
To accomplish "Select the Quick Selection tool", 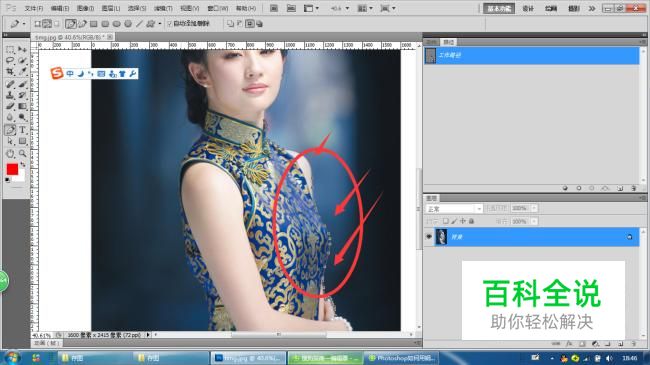I will click(22, 61).
